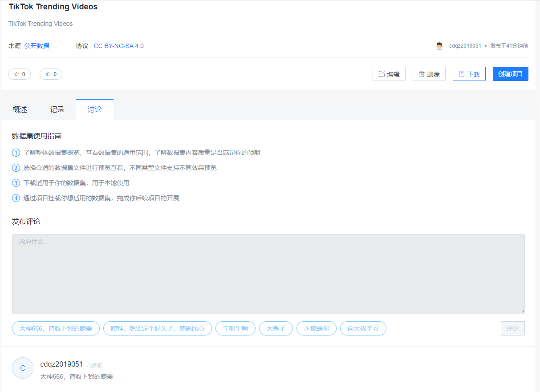
Task: Click the 说点什么 comment text area
Action: [x=268, y=274]
